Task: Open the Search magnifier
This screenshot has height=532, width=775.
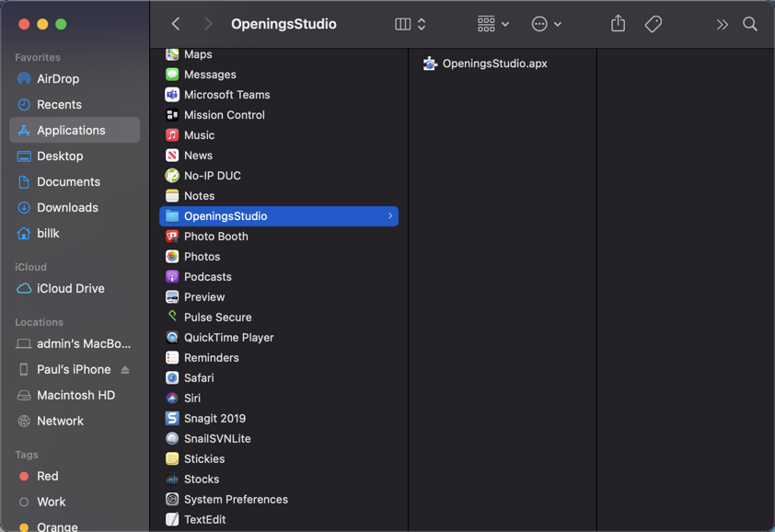Action: 750,24
